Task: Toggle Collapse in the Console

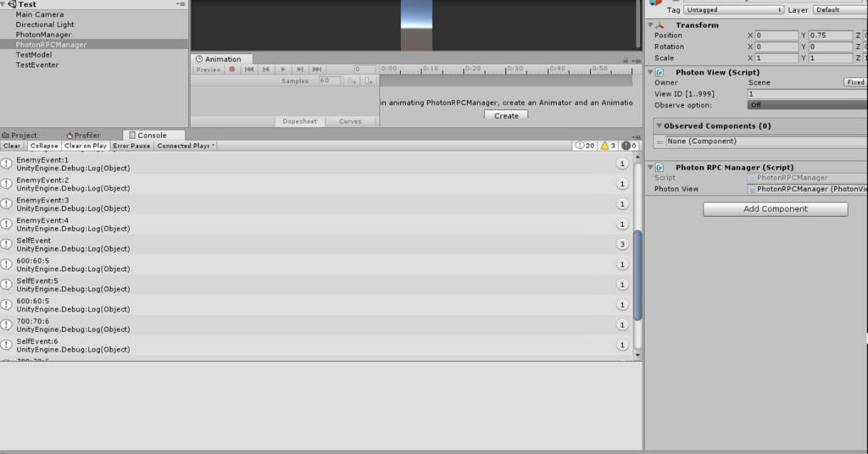Action: [44, 146]
